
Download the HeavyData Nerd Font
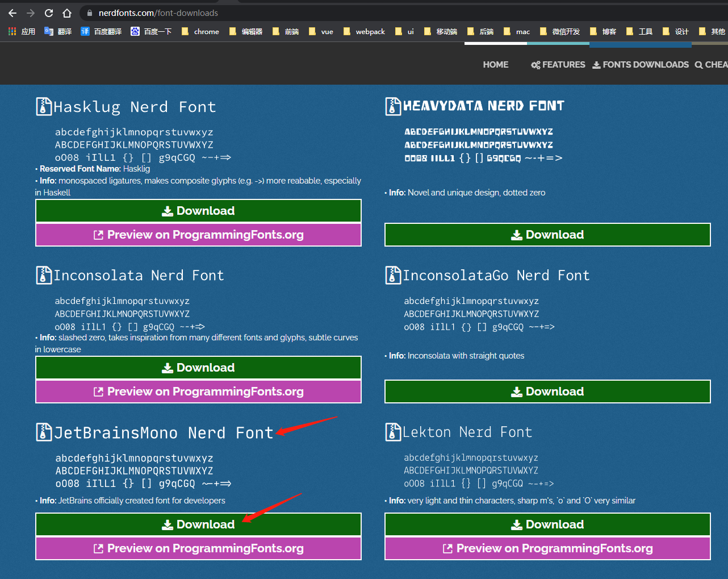click(x=547, y=235)
